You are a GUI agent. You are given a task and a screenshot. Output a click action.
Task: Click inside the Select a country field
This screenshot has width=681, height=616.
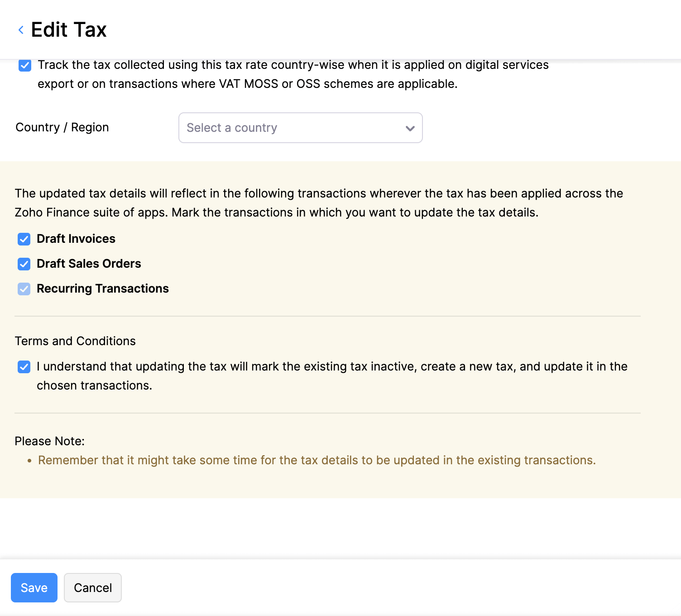[272, 128]
